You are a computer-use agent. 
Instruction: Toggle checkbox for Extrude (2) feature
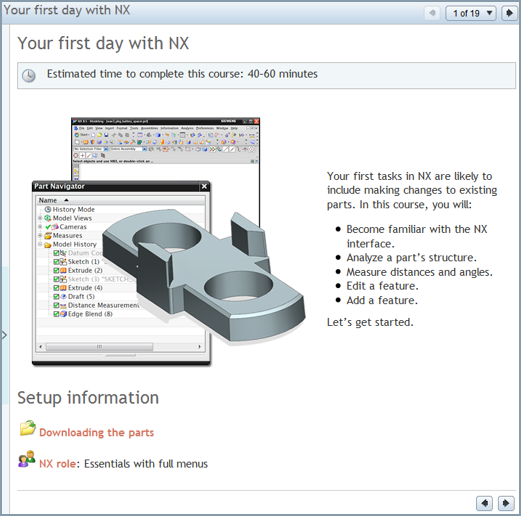(x=56, y=270)
